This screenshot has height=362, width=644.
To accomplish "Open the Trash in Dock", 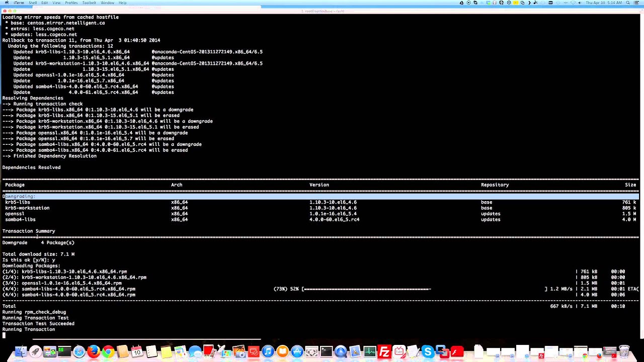I will pos(624,351).
